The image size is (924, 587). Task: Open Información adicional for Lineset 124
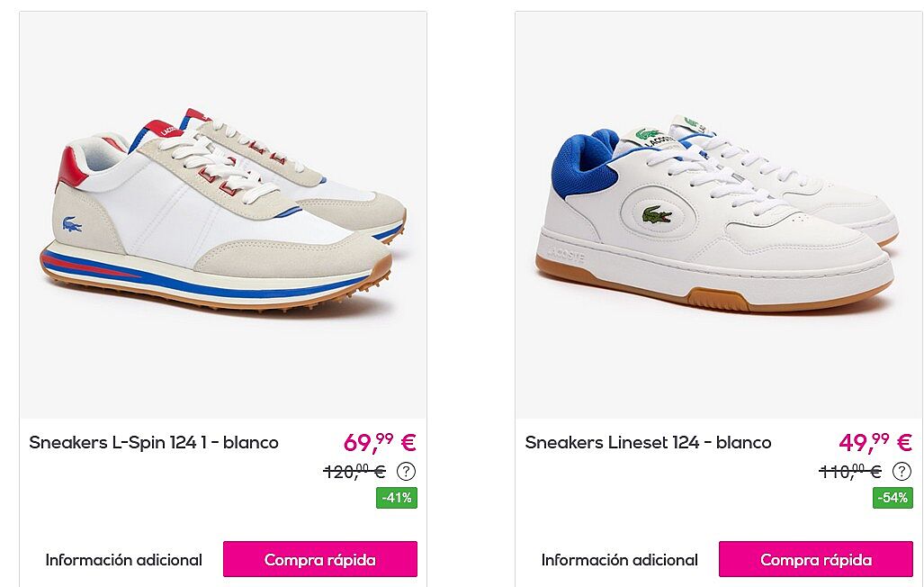coord(619,560)
